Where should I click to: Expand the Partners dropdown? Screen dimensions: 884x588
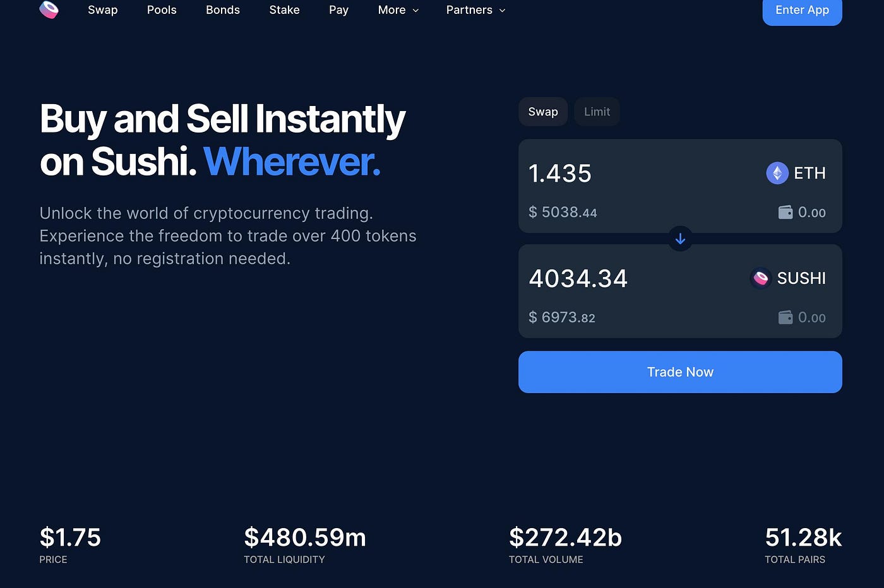pos(475,10)
